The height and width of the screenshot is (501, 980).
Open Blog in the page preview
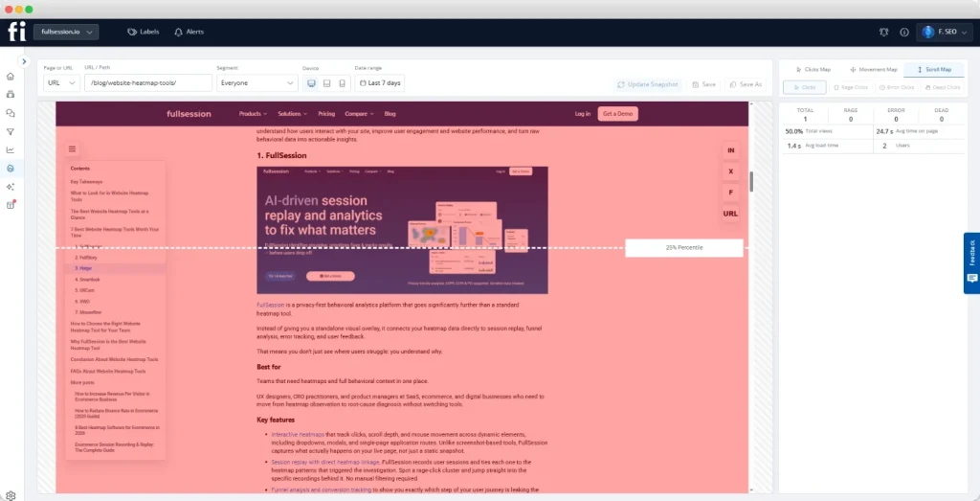[x=390, y=114]
